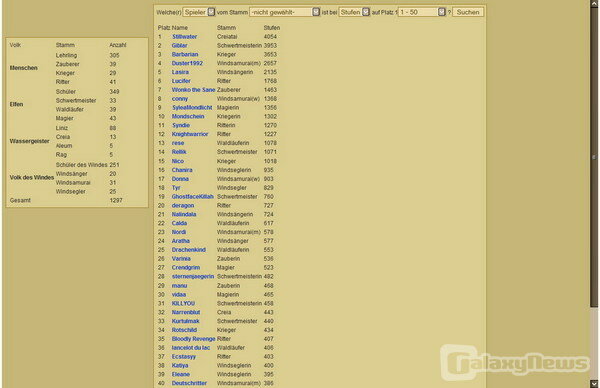600x388 pixels.
Task: Open the '1 - 50' Platz dropdown
Action: click(x=422, y=12)
